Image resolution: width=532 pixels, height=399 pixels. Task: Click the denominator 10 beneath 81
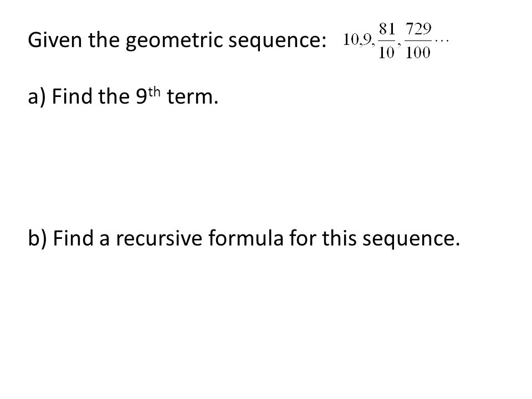[x=386, y=53]
